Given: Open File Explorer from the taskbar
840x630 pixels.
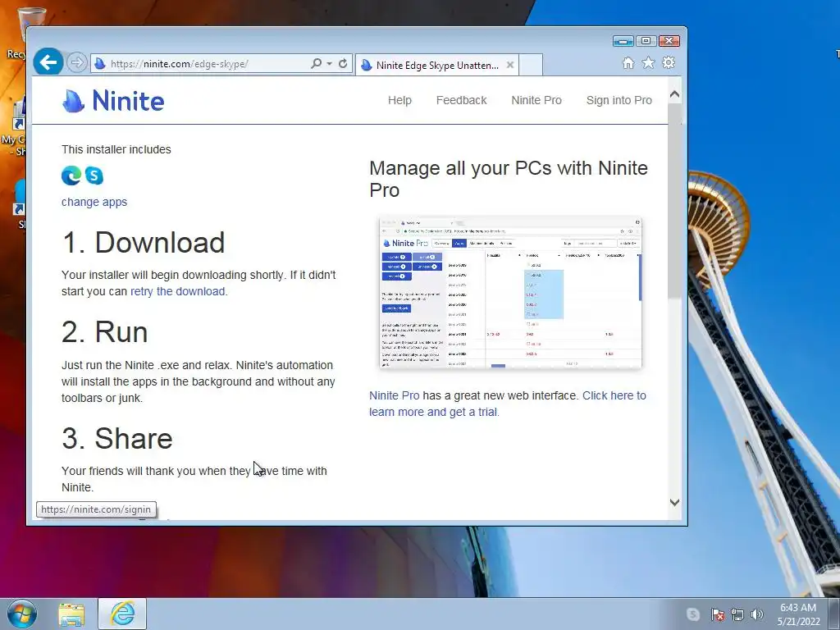Looking at the screenshot, I should tap(71, 614).
